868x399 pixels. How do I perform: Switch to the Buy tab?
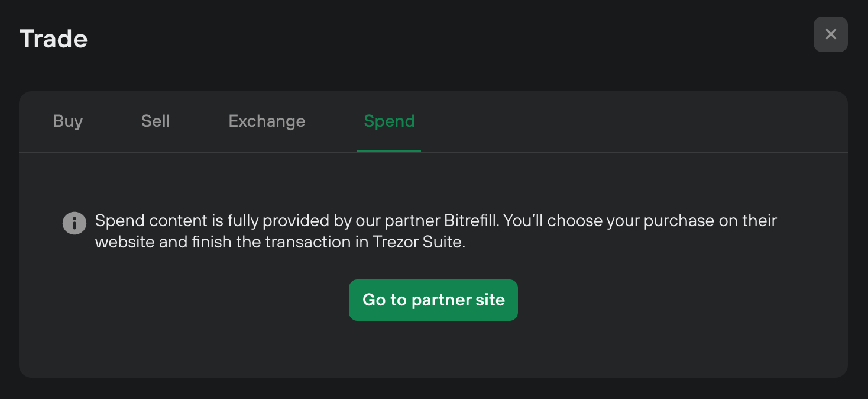coord(68,121)
